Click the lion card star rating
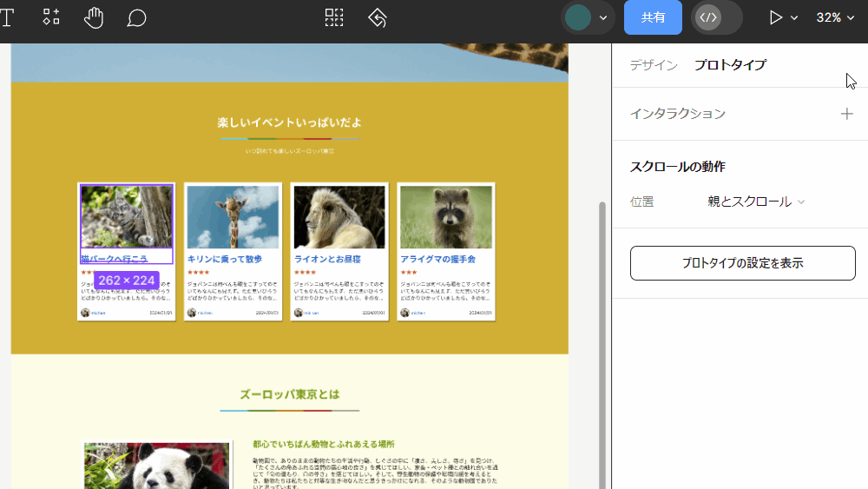 tap(305, 272)
